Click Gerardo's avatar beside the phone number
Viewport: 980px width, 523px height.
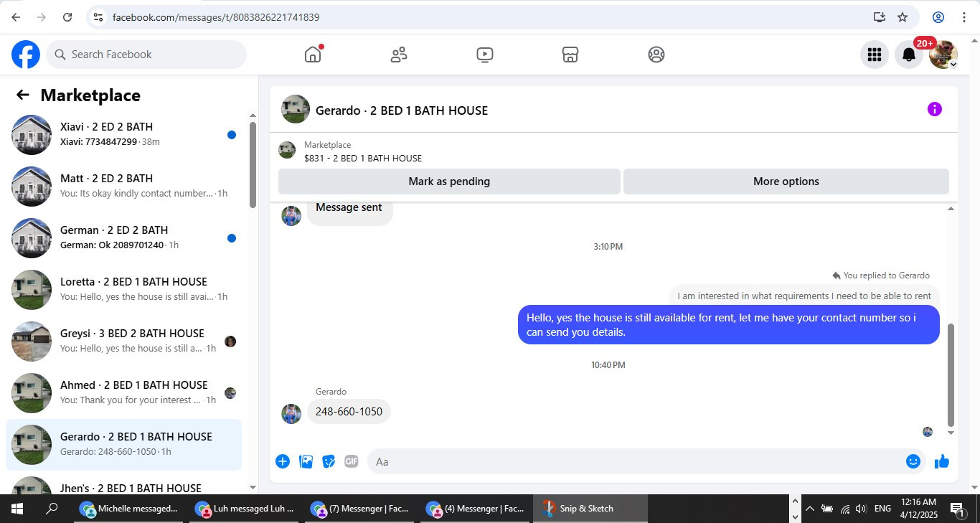[x=291, y=414]
